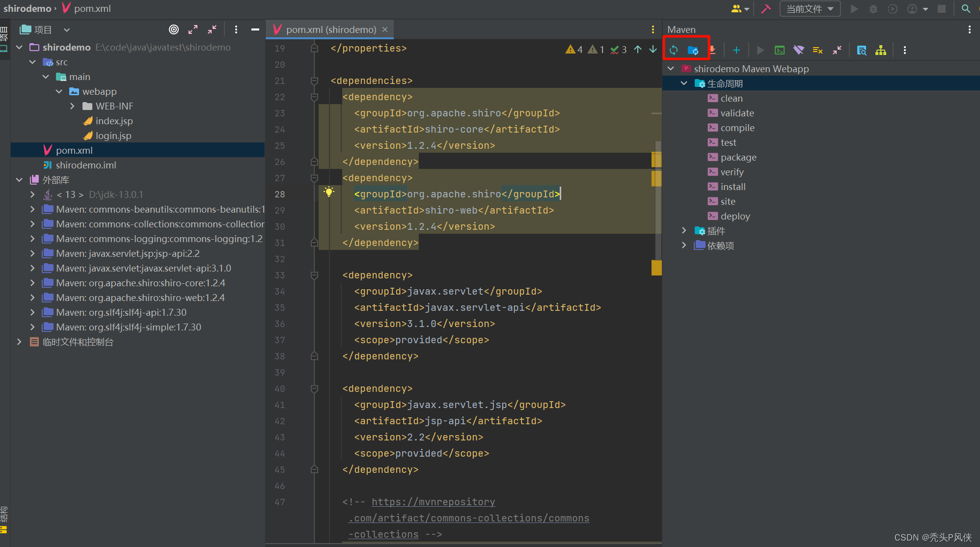Open project panel options menu
Image resolution: width=980 pixels, height=547 pixels.
[236, 29]
